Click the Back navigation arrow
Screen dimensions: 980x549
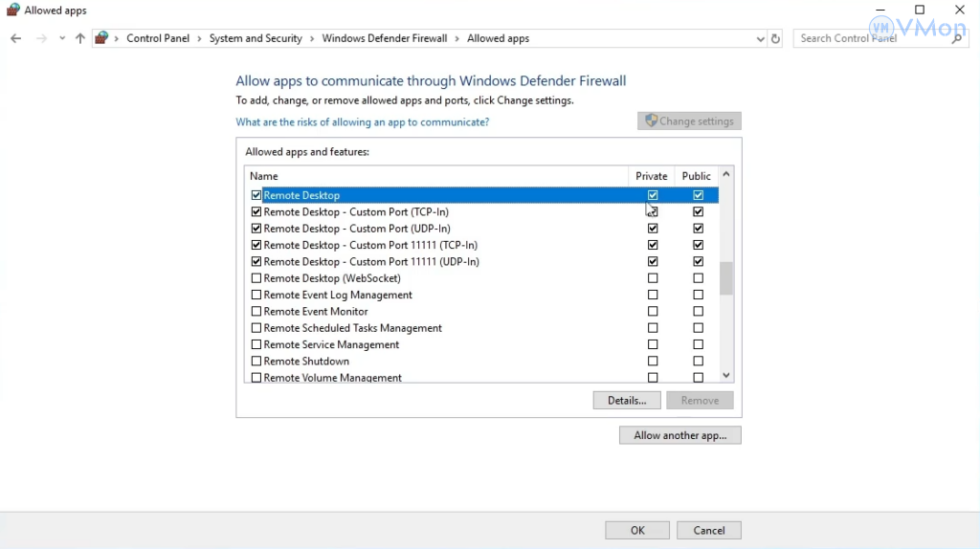pos(15,38)
